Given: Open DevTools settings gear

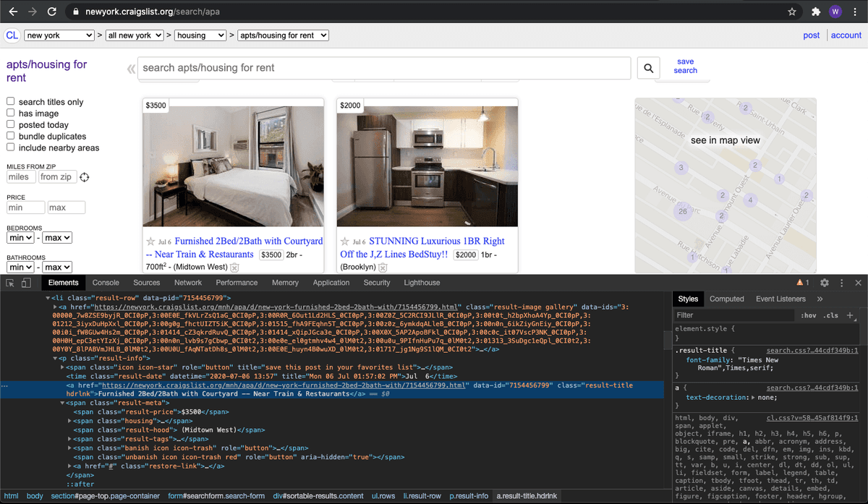Looking at the screenshot, I should pos(824,283).
